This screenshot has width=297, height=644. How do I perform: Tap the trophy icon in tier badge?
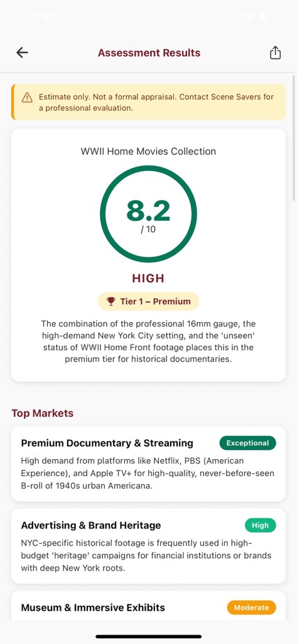(x=111, y=301)
